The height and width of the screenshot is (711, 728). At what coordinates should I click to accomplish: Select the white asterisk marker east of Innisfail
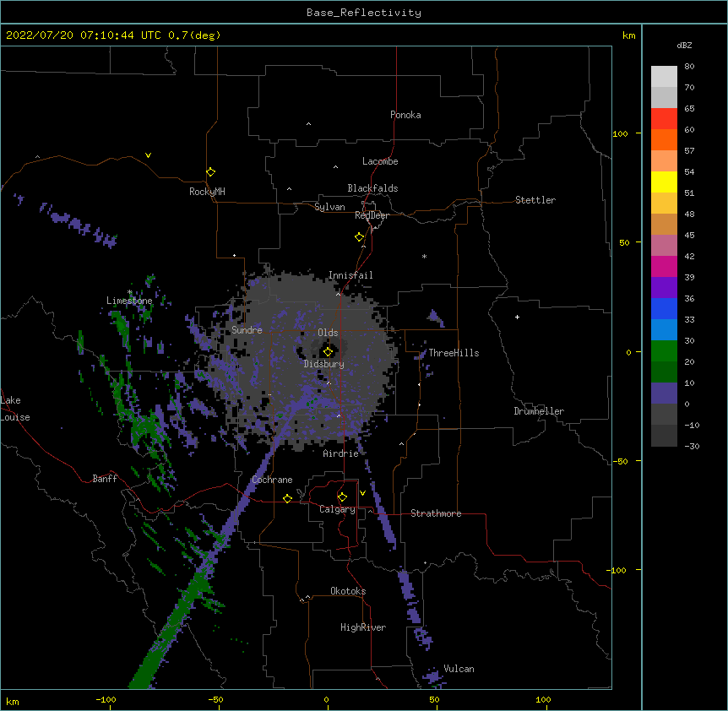424,256
